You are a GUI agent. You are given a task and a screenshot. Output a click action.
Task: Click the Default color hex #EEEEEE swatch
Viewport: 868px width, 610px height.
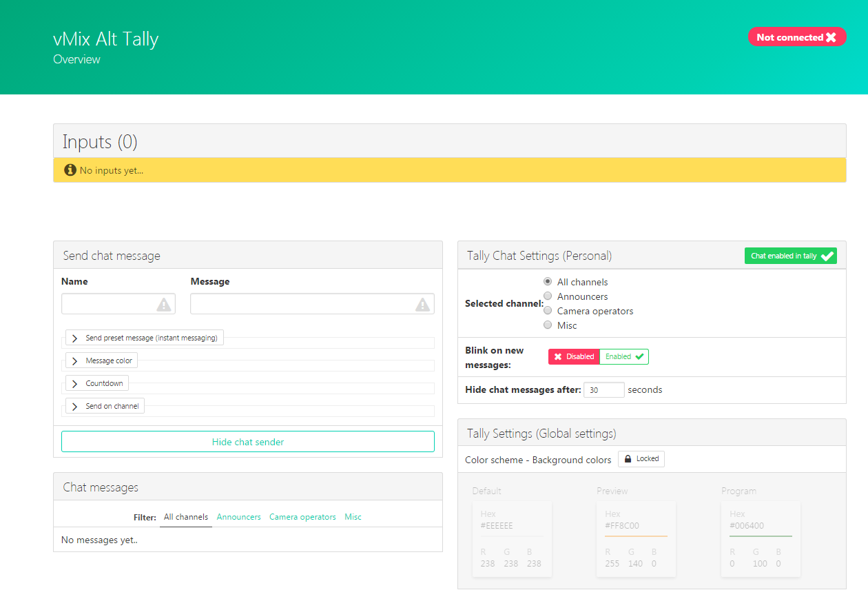[512, 538]
